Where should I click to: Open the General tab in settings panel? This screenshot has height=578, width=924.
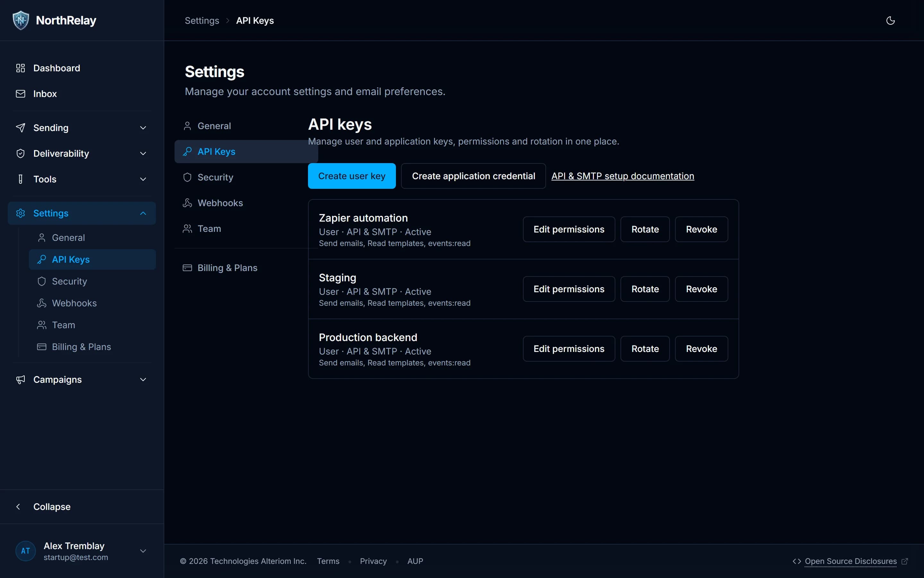coord(246,126)
